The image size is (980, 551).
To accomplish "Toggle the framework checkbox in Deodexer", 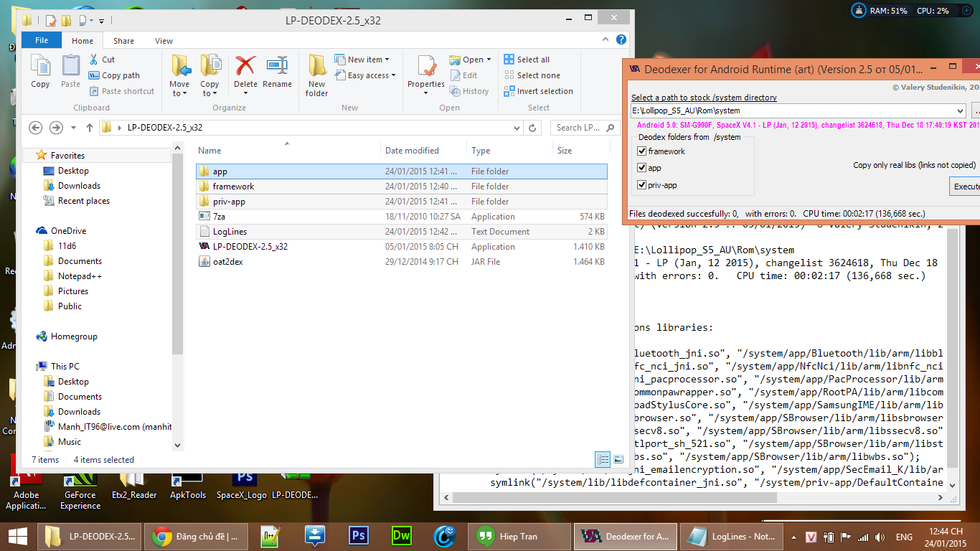I will pos(642,151).
